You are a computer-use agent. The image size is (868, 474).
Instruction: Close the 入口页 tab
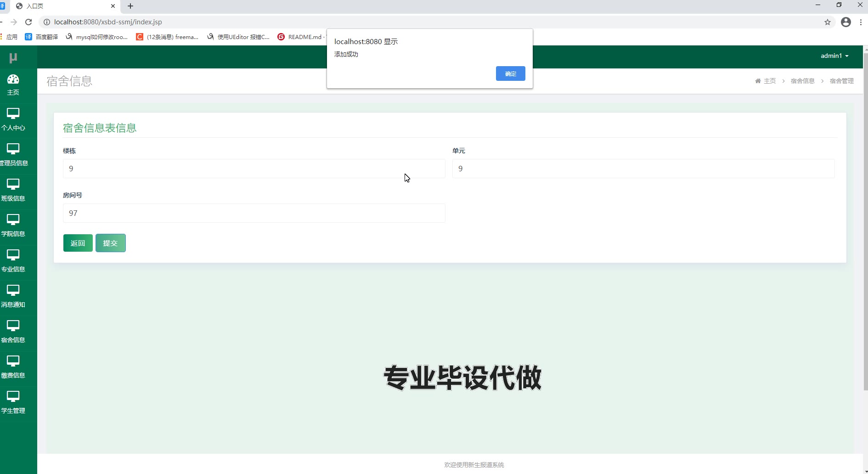113,6
